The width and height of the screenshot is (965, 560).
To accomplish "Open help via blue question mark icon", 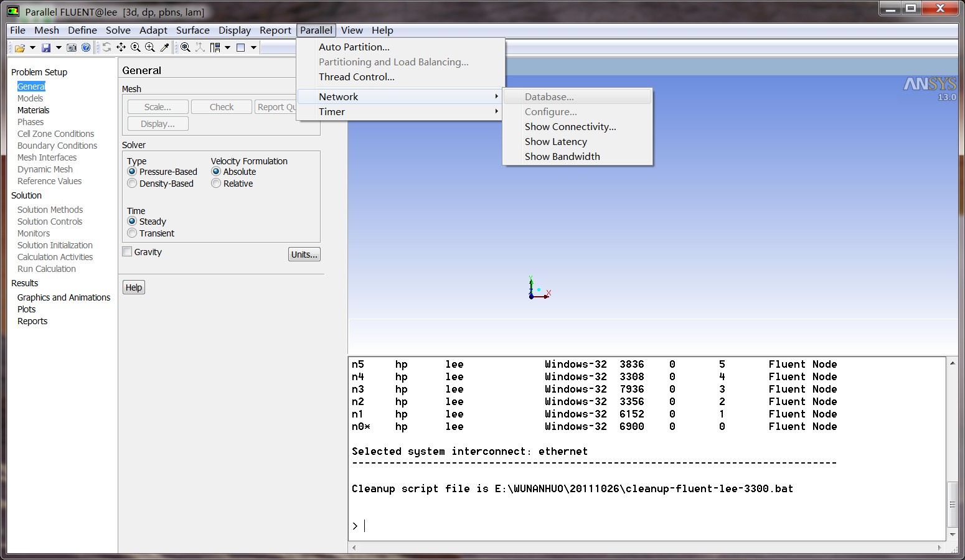I will 86,48.
